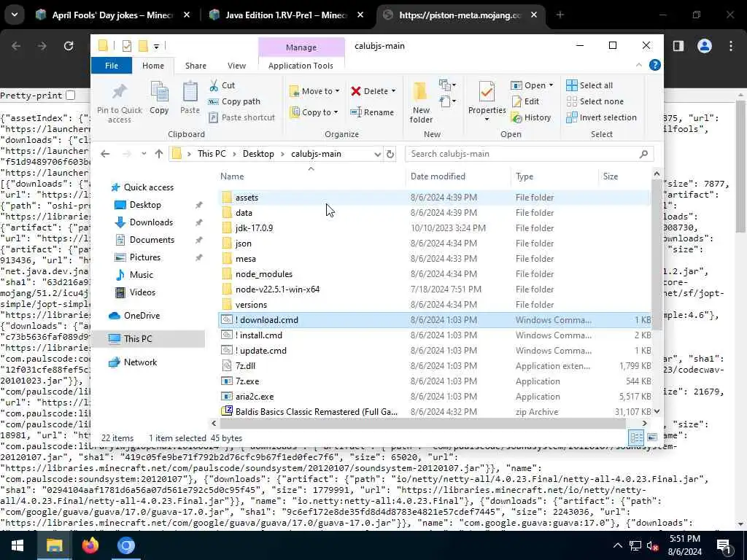Open Explorer Help question mark icon

[655, 65]
